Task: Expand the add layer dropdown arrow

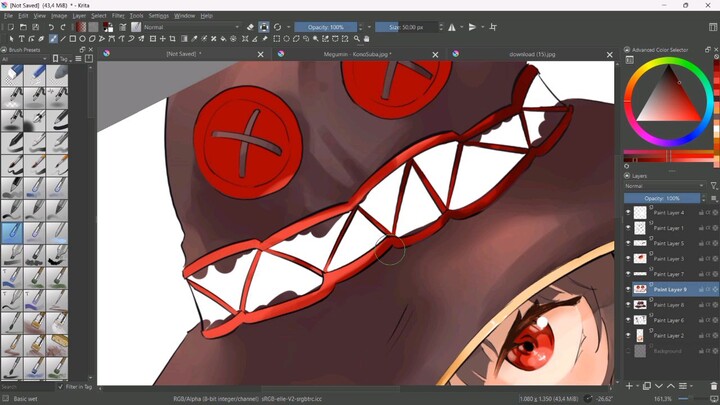Action: coord(637,386)
